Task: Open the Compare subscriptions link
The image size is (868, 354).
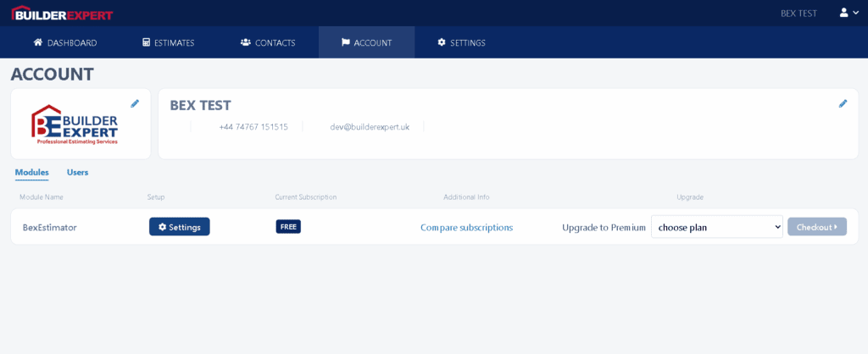Action: point(466,227)
